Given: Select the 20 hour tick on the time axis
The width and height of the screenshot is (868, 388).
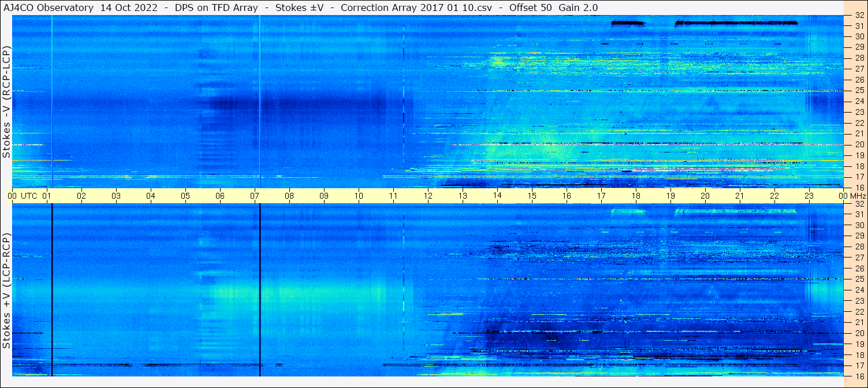Looking at the screenshot, I should [x=706, y=196].
